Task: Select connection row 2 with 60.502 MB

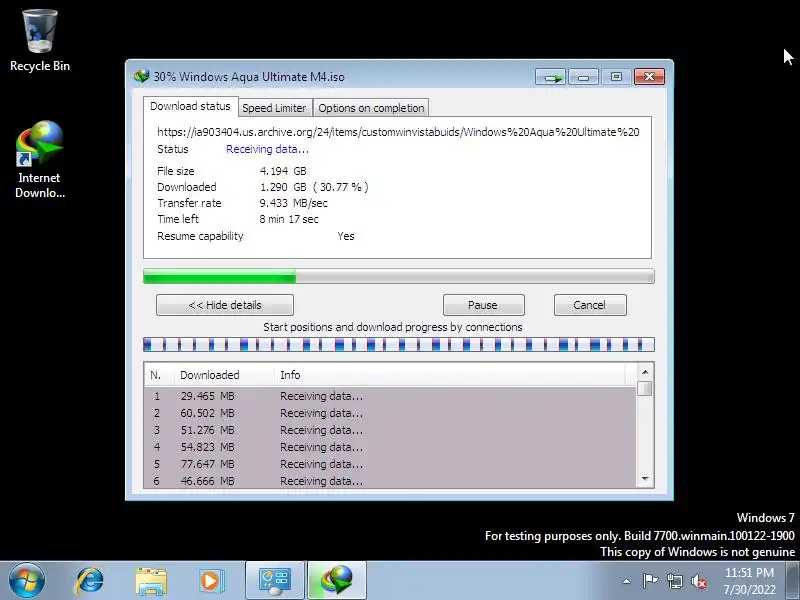Action: 390,413
